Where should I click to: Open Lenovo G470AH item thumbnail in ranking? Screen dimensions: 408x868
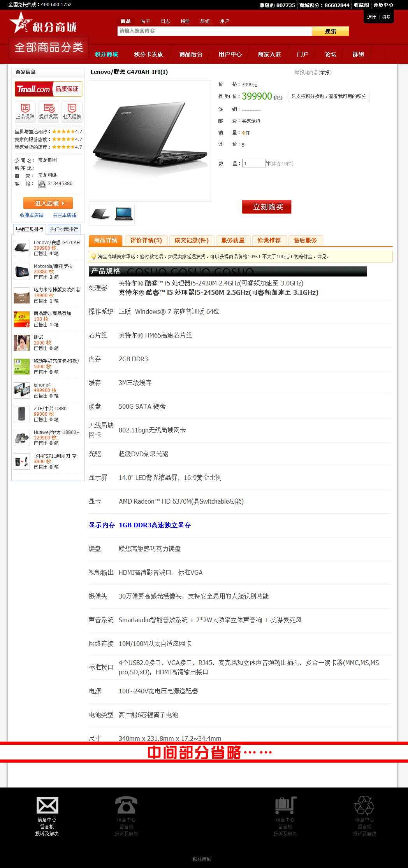[22, 248]
